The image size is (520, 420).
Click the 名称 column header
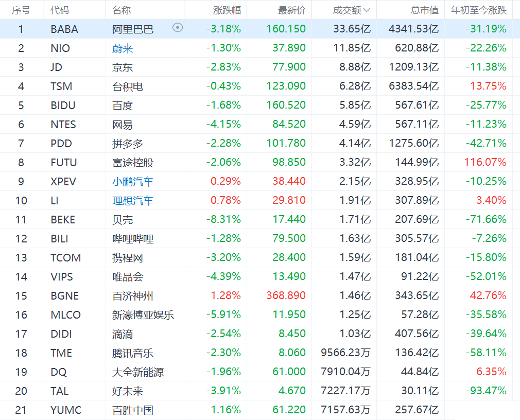[122, 10]
